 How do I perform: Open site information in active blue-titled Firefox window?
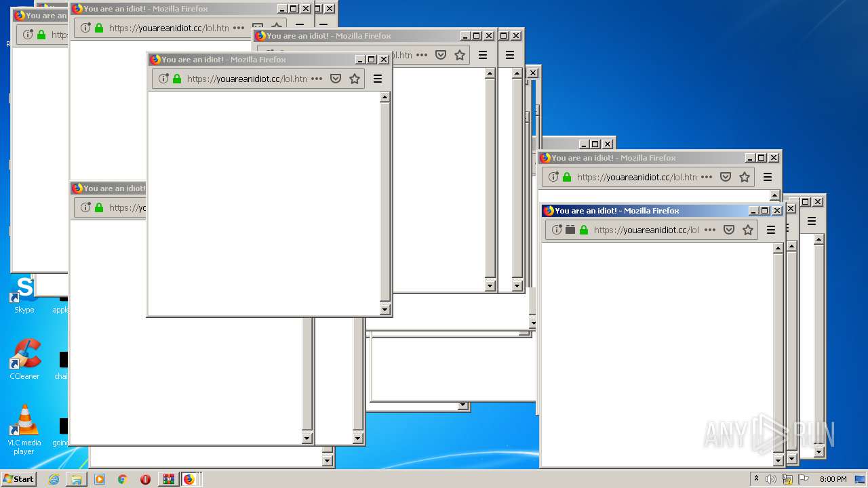[557, 230]
